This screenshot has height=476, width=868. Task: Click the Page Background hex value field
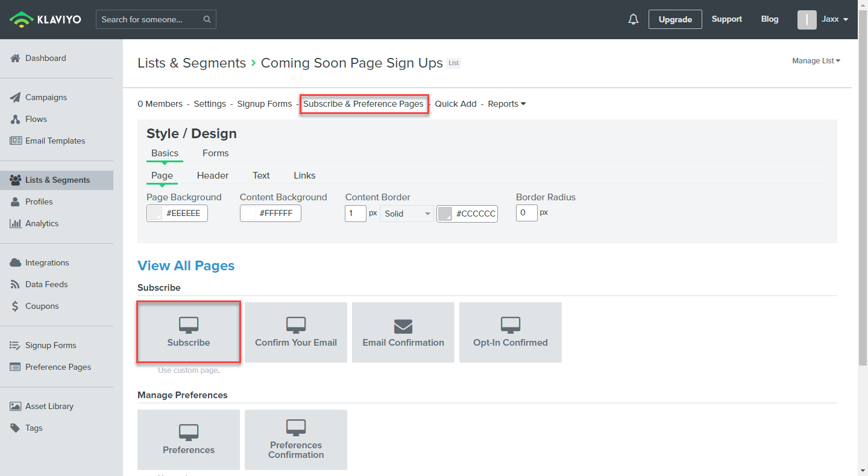[186, 214]
